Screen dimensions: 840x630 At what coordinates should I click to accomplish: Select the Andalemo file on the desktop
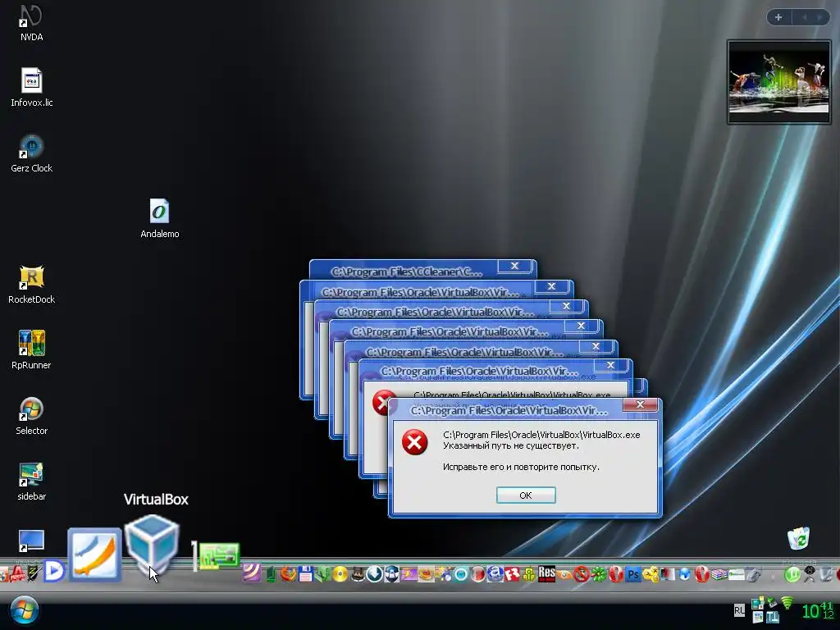[x=160, y=218]
